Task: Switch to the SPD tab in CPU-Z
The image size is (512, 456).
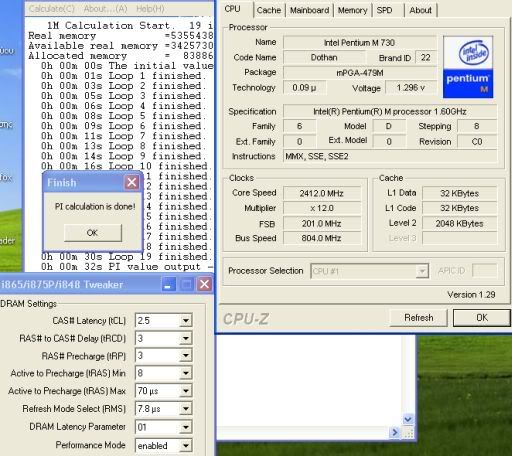Action: 384,10
